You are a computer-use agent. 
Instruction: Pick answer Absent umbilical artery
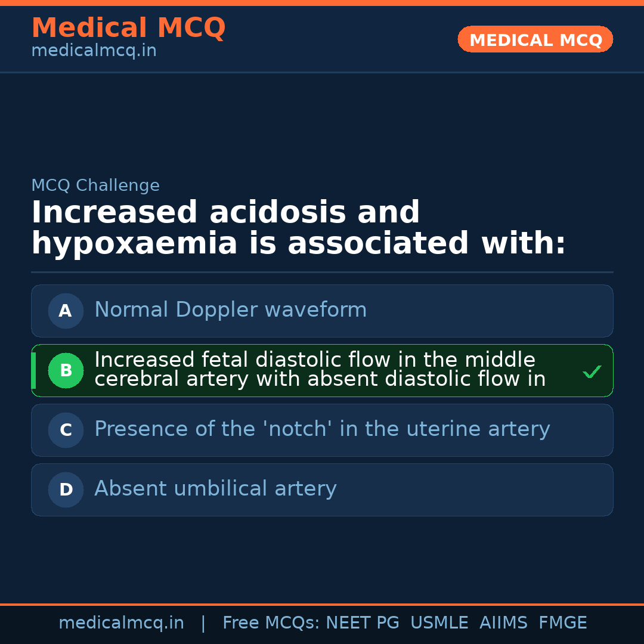(x=215, y=489)
